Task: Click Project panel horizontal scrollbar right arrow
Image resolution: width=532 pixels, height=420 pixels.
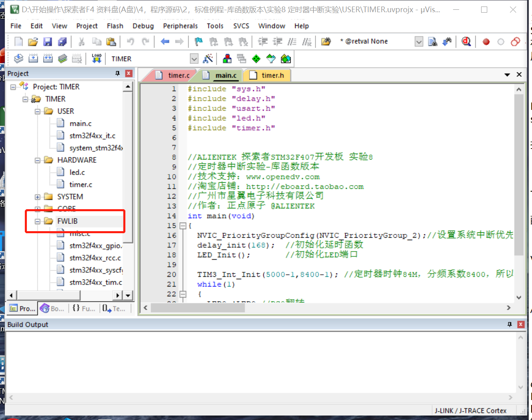Action: 118,295
